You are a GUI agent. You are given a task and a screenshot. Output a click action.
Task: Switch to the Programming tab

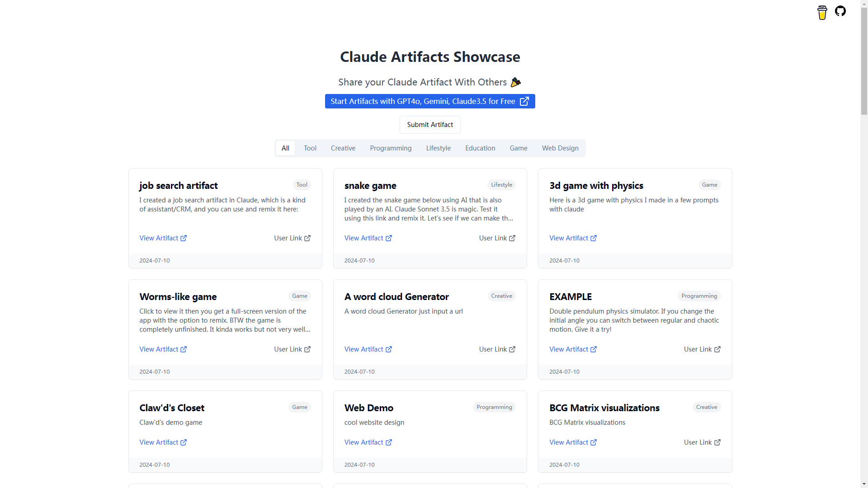click(391, 148)
